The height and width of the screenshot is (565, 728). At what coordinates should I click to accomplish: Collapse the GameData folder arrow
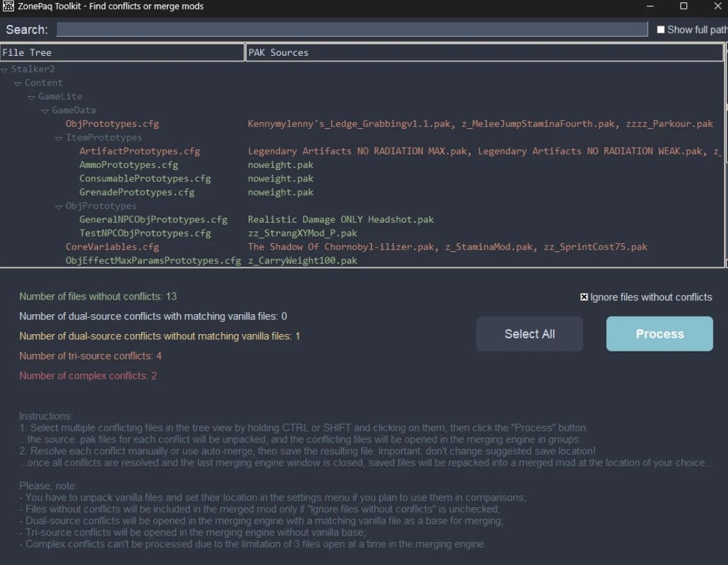(45, 111)
